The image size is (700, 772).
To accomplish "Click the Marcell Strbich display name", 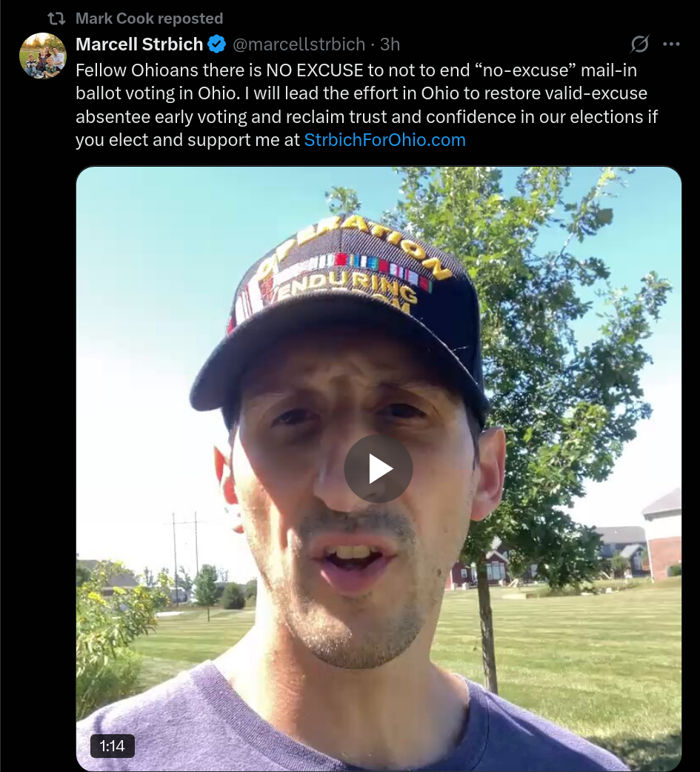I will pyautogui.click(x=139, y=44).
